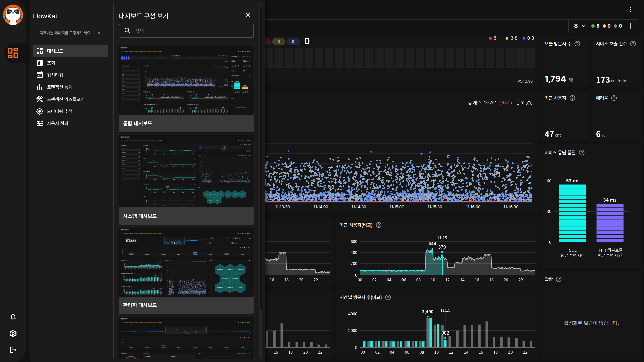Click help icon next to 알람
Screen dimensions: 644x362
[x=559, y=279]
